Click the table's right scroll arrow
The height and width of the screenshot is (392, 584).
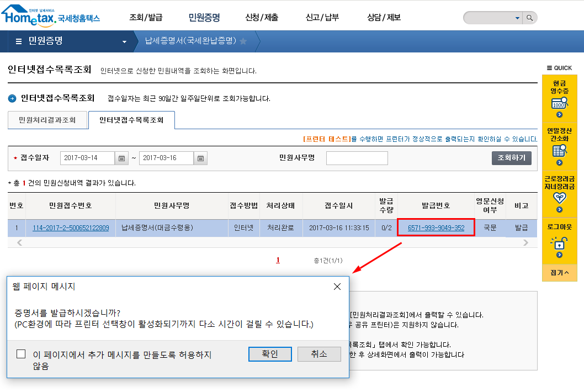pyautogui.click(x=525, y=242)
